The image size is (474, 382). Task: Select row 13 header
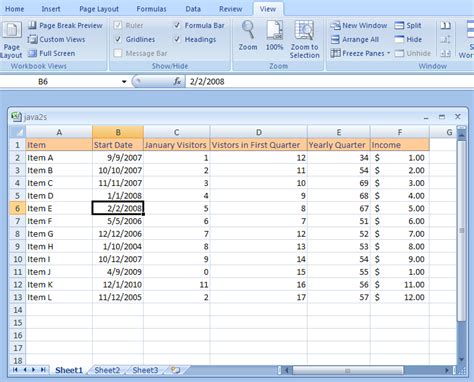(x=17, y=297)
